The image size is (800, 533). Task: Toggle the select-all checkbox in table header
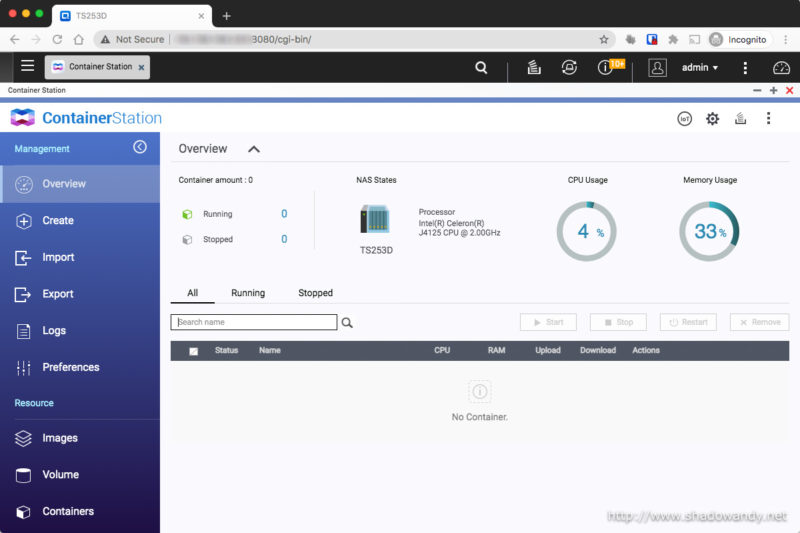193,351
